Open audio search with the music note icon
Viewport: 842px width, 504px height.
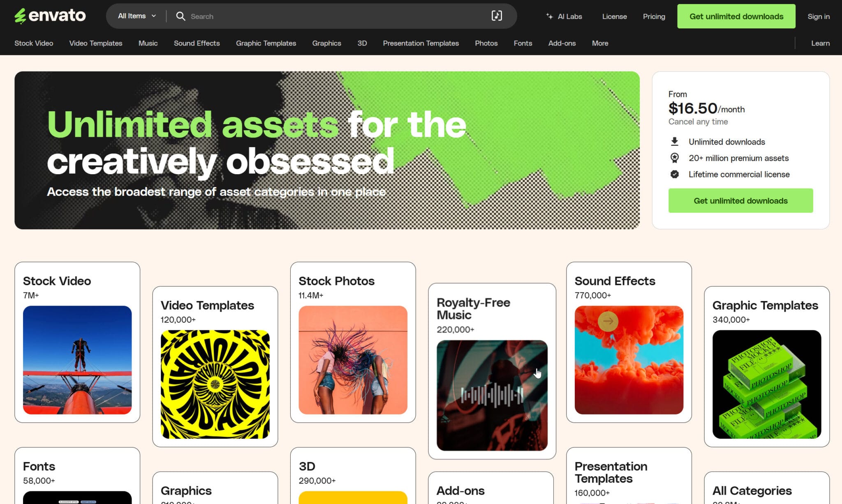497,16
